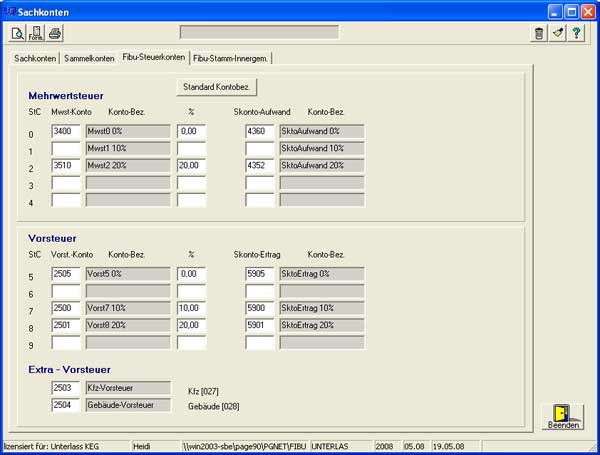This screenshot has width=600, height=455.
Task: Click the Beenden exit door button
Action: tap(563, 417)
